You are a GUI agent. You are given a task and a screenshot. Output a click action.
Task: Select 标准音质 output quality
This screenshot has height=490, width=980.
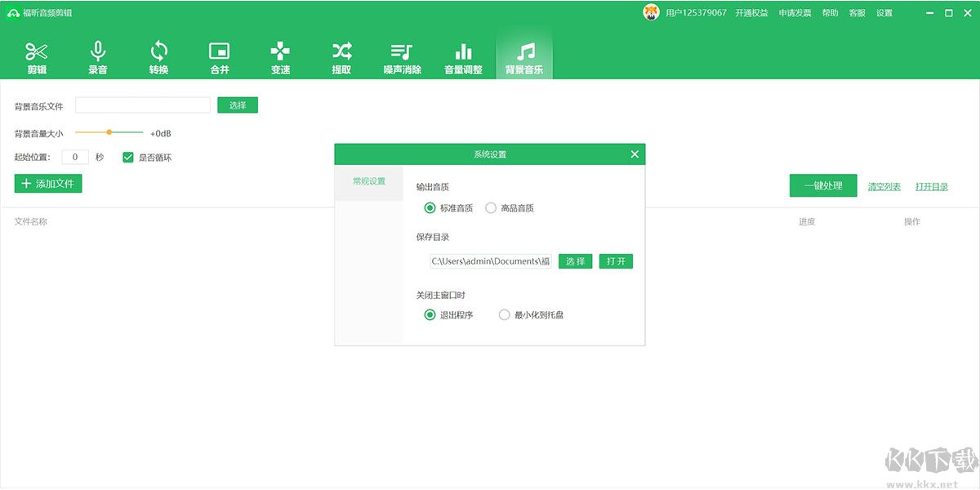[x=430, y=208]
